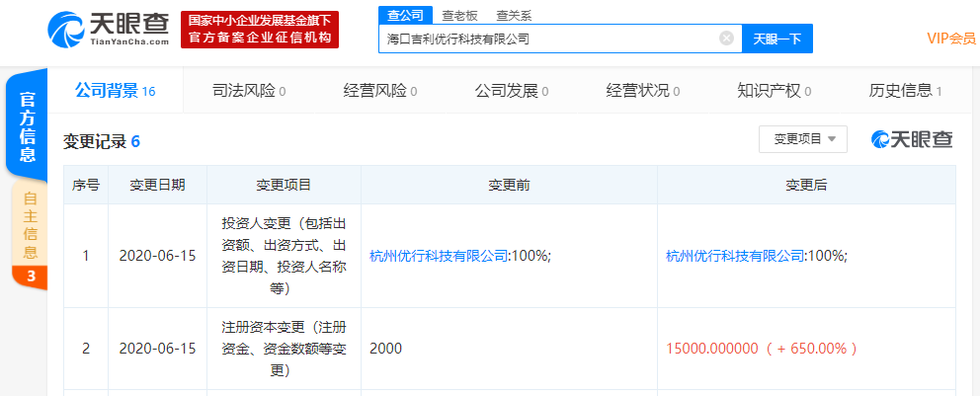The height and width of the screenshot is (396, 980).
Task: Click into the company search input field
Action: 548,39
